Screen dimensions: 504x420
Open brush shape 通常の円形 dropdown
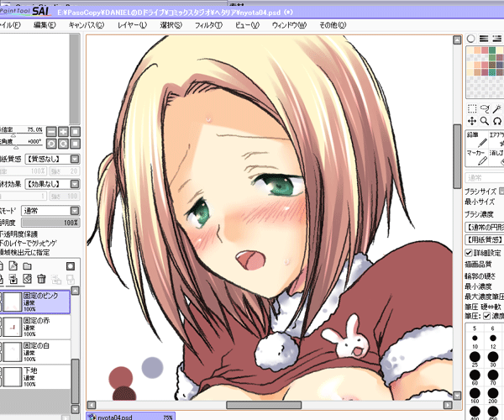[485, 227]
